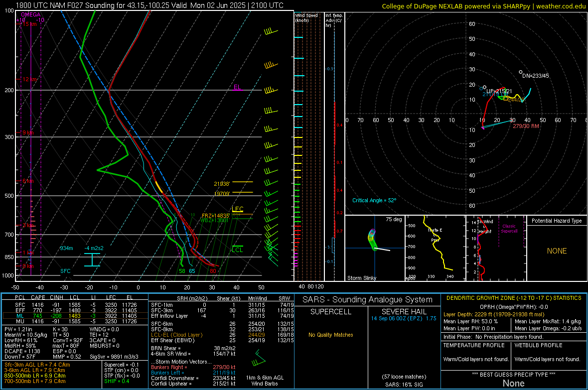Click the 279/30 RM storm motion label
Viewport: 588px width, 390px height.
point(526,126)
